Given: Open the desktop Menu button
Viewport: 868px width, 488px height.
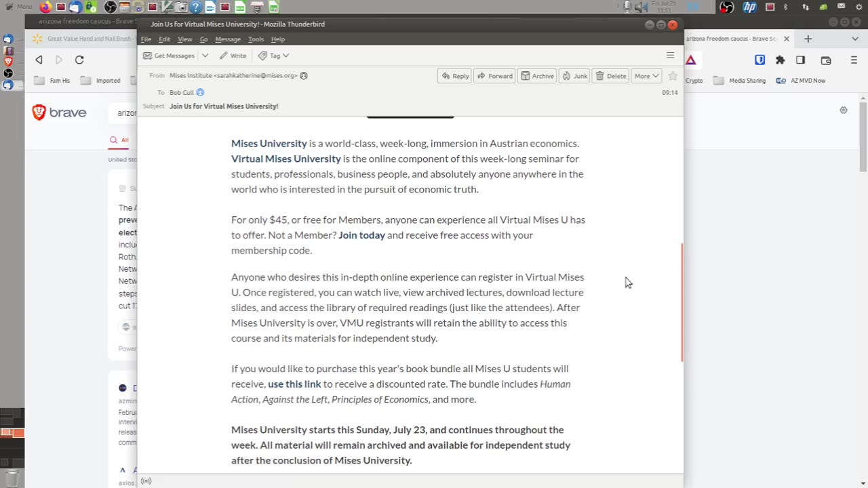Looking at the screenshot, I should click(x=18, y=7).
